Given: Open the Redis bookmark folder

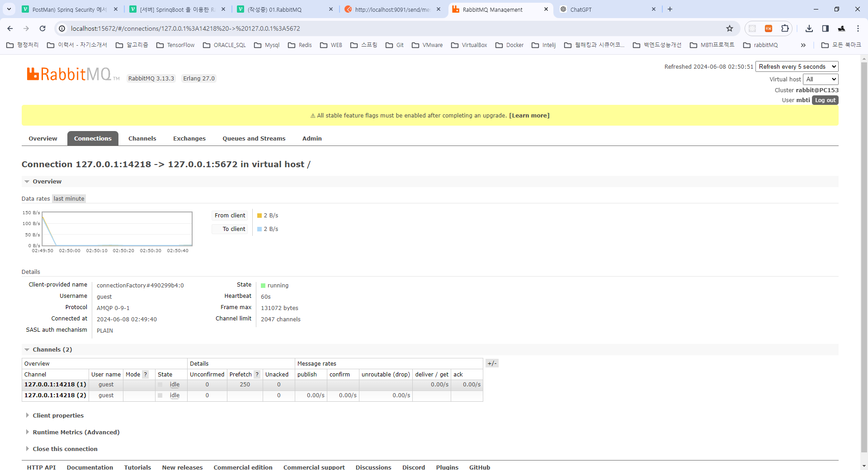Looking at the screenshot, I should click(x=300, y=45).
